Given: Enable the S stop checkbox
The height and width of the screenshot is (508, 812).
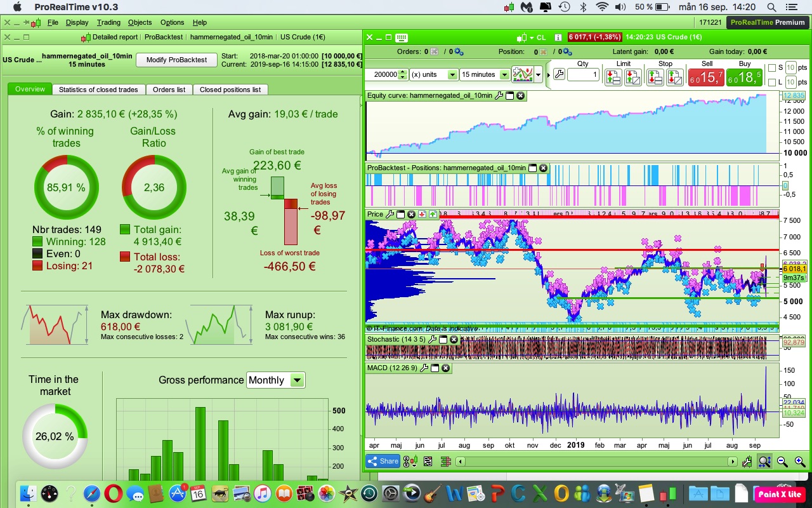Looking at the screenshot, I should click(771, 67).
